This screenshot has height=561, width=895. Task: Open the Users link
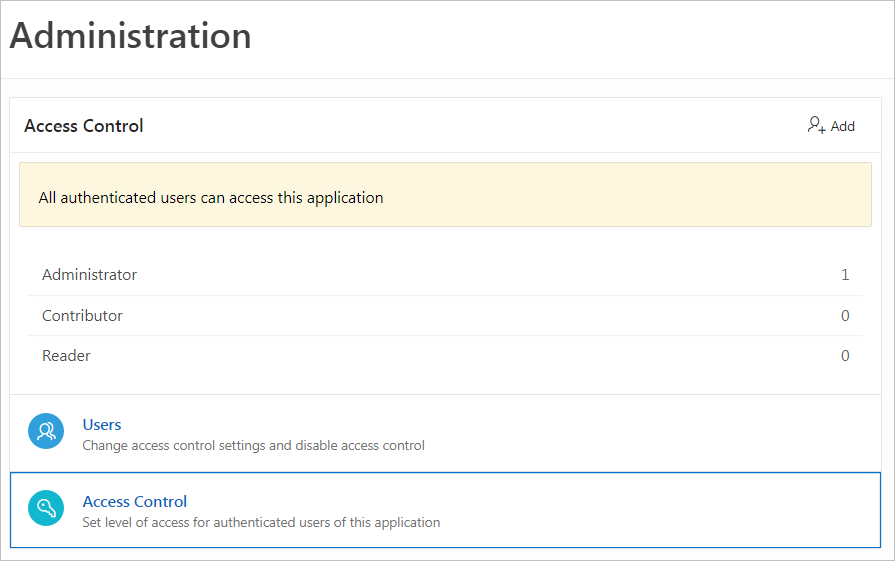(x=102, y=425)
